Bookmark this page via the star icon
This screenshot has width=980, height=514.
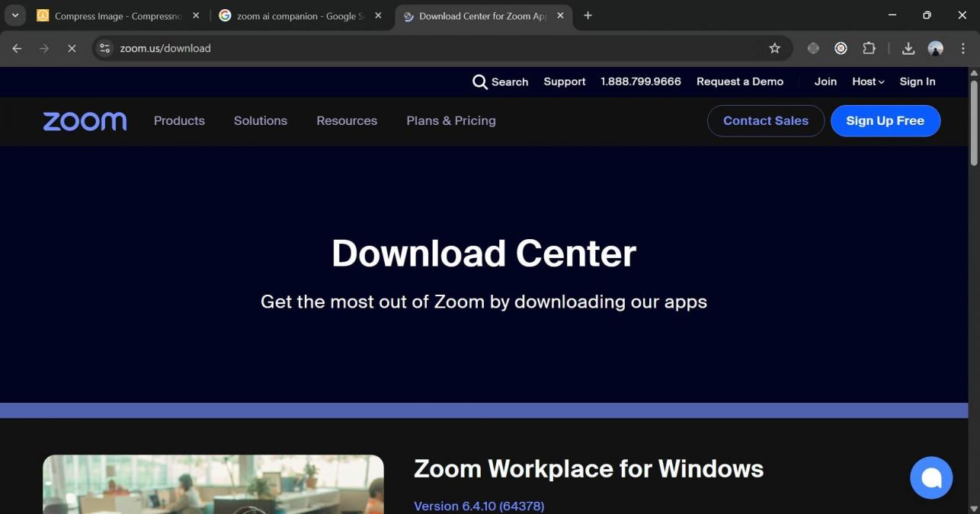(x=774, y=48)
